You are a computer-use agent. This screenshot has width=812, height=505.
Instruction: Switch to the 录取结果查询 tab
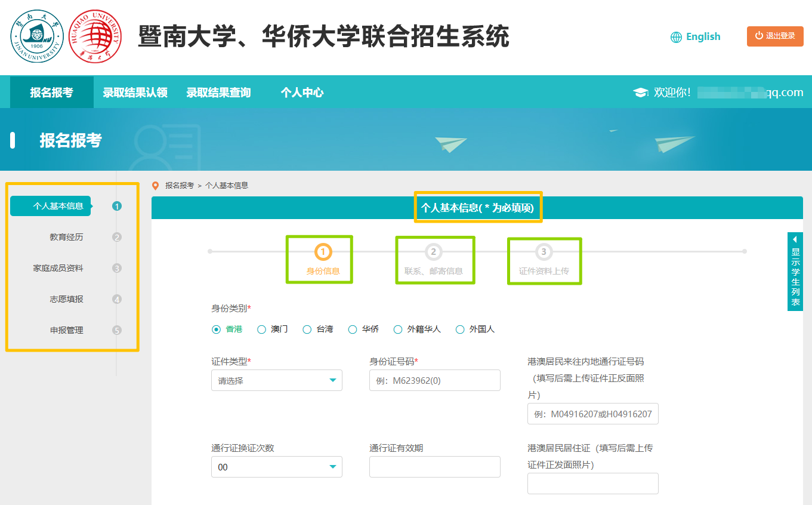click(219, 92)
